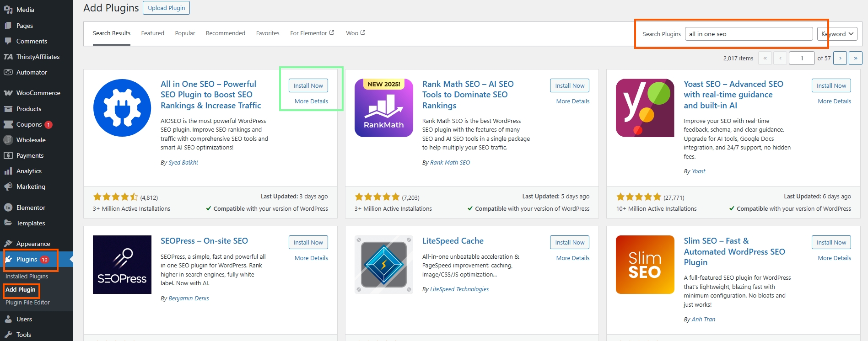Switch to the Featured tab

tap(152, 33)
